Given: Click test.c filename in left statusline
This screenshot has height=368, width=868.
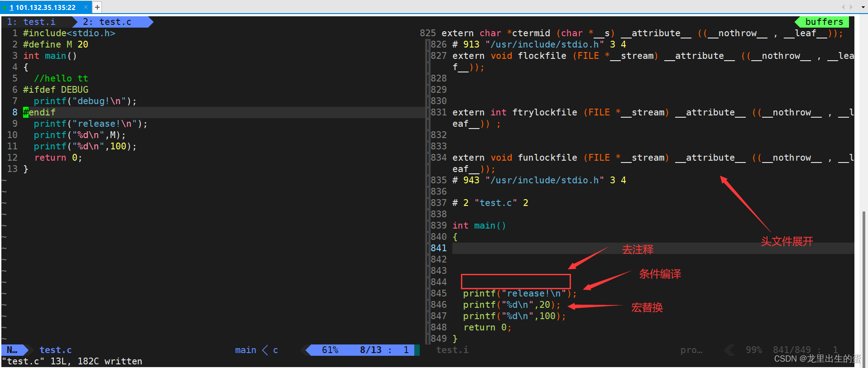Looking at the screenshot, I should 55,350.
